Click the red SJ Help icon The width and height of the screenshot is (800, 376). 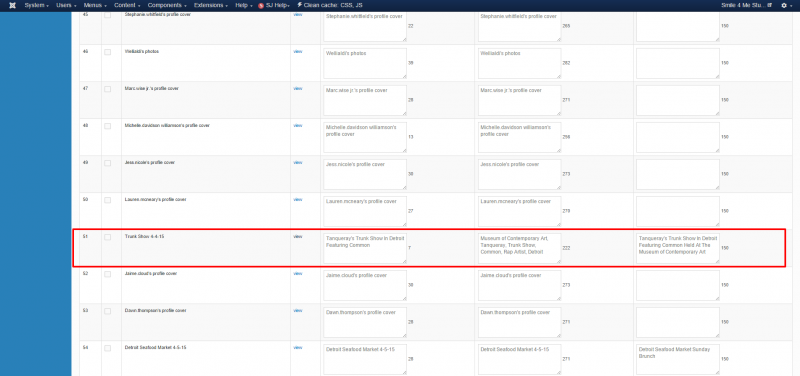click(x=261, y=6)
